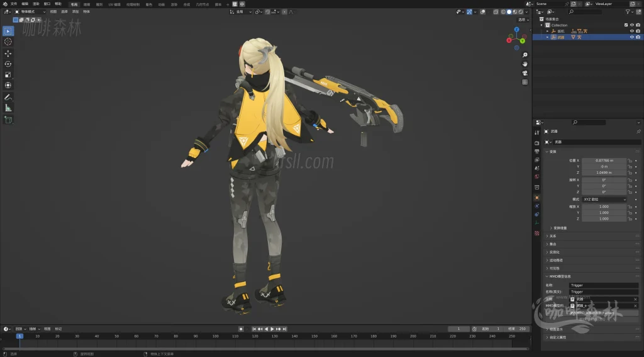Click the green Y axis gizmo ball
The height and width of the screenshot is (357, 644).
pos(523,41)
